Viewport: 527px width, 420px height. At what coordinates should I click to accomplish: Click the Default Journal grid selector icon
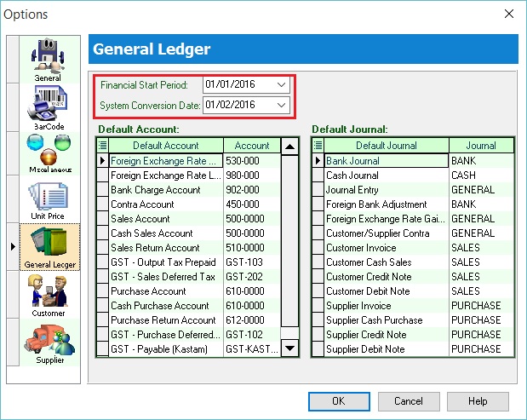click(318, 146)
